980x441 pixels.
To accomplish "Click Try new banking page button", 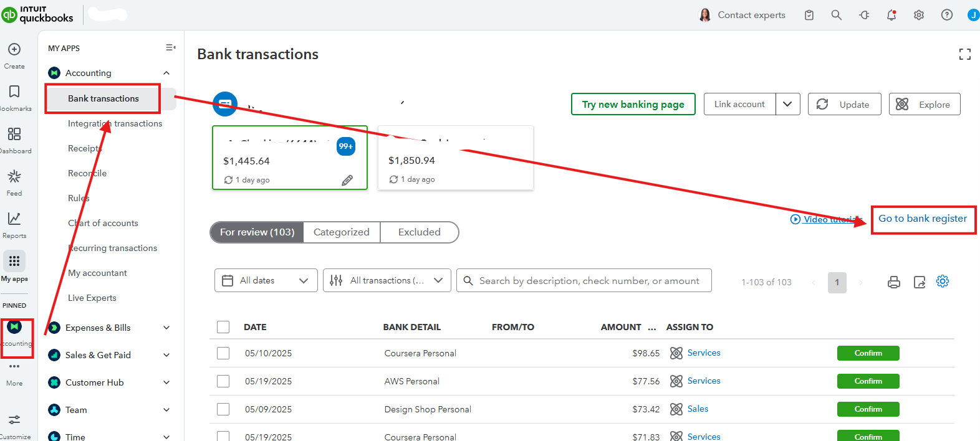I will 633,104.
